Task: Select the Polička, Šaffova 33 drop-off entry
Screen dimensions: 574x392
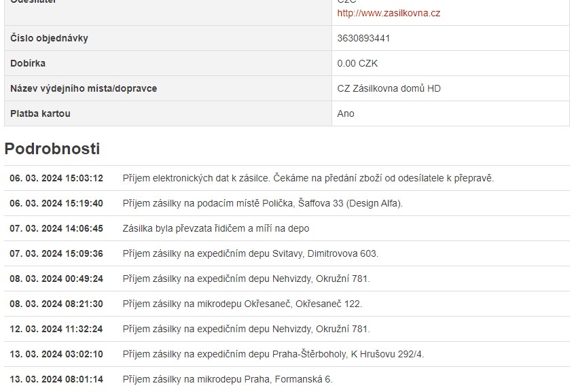Action: pos(262,203)
